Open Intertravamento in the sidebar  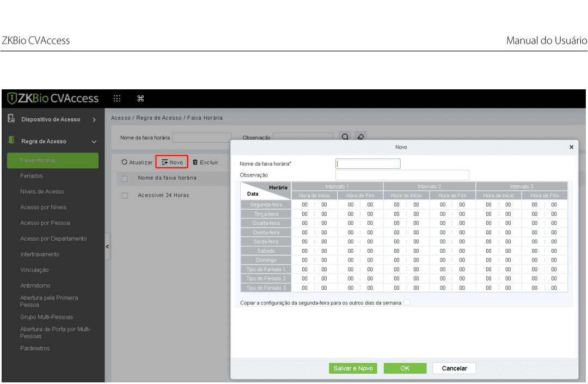[40, 254]
